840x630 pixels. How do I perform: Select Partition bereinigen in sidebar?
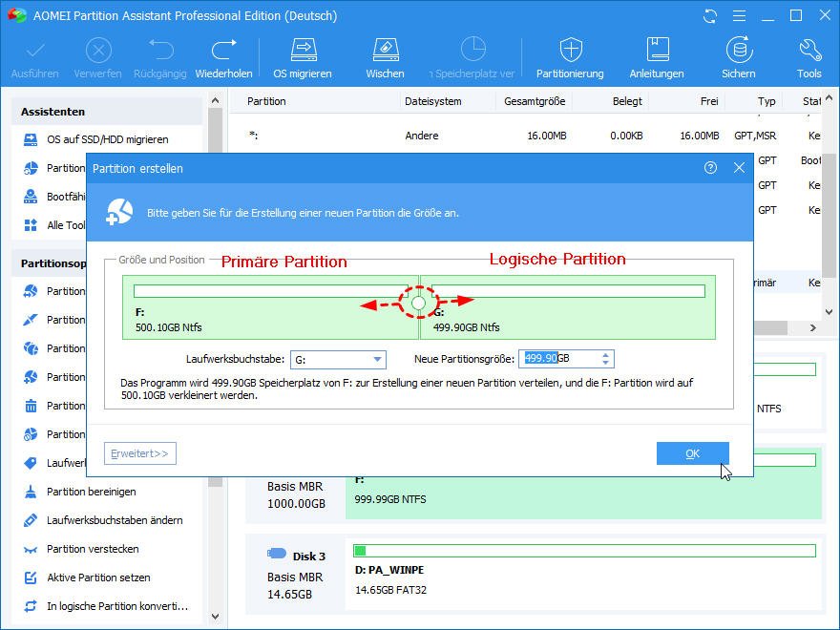(x=91, y=492)
